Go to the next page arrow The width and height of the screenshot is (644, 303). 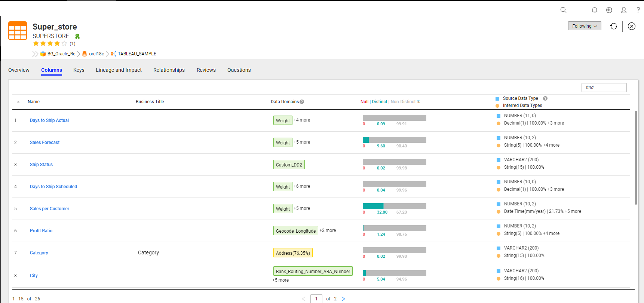click(343, 299)
